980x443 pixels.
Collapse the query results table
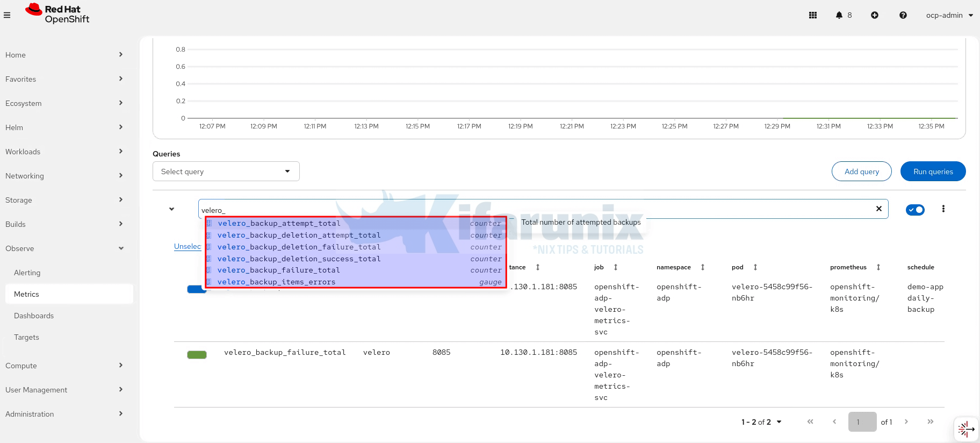(x=172, y=209)
